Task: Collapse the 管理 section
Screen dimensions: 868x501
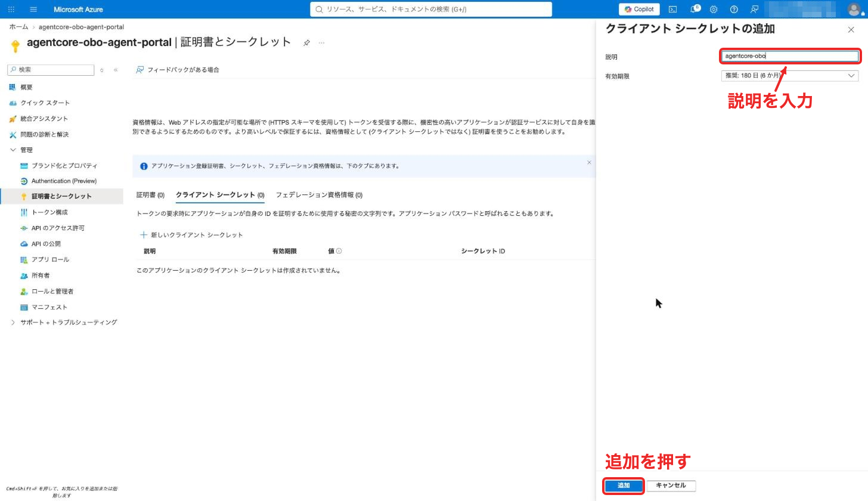Action: click(x=13, y=150)
